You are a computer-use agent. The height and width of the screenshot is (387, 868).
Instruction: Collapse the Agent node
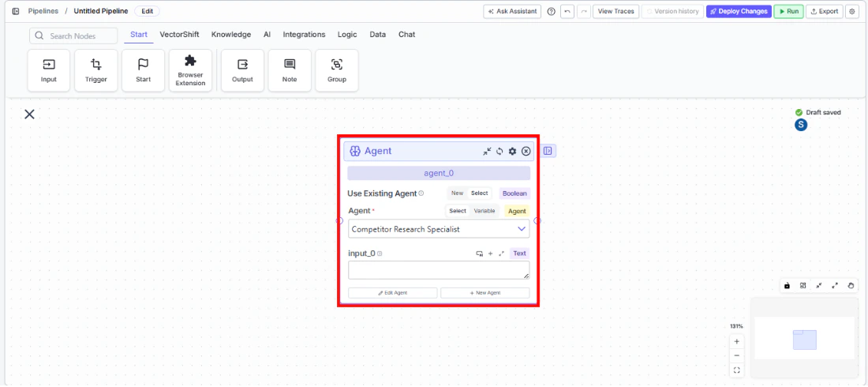point(487,152)
